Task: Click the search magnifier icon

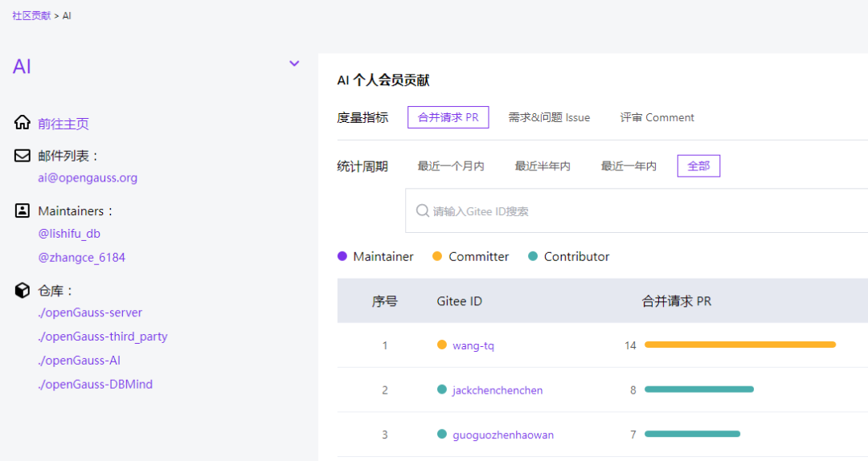Action: click(423, 211)
